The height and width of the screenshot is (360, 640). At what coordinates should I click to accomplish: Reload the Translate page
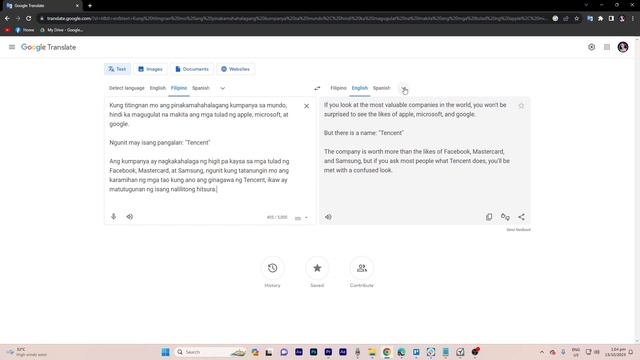(x=29, y=18)
